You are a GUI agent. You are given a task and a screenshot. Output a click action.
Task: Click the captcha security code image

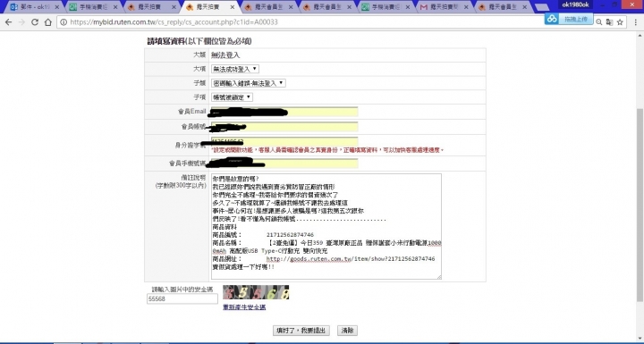tap(256, 292)
